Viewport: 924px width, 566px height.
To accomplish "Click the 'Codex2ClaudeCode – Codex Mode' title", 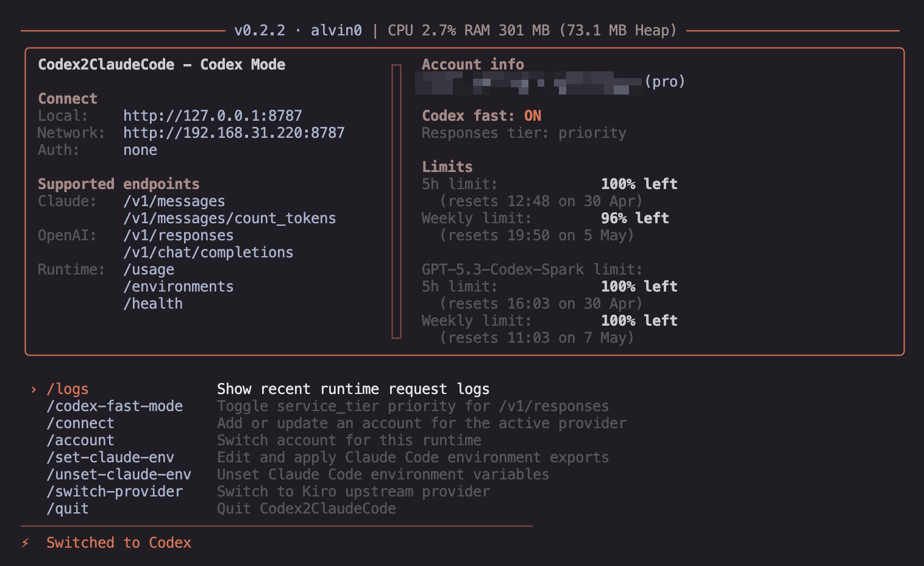I will pos(162,65).
